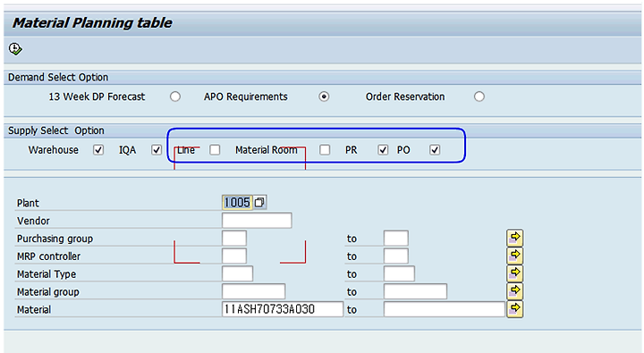Click the Vendor input field
The height and width of the screenshot is (353, 644).
point(257,221)
